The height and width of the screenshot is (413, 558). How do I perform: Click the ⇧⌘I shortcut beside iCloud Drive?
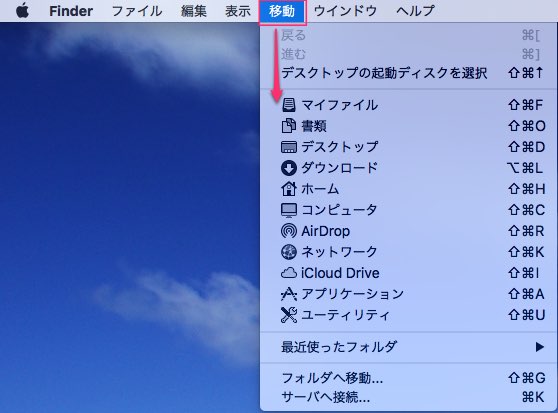(524, 273)
